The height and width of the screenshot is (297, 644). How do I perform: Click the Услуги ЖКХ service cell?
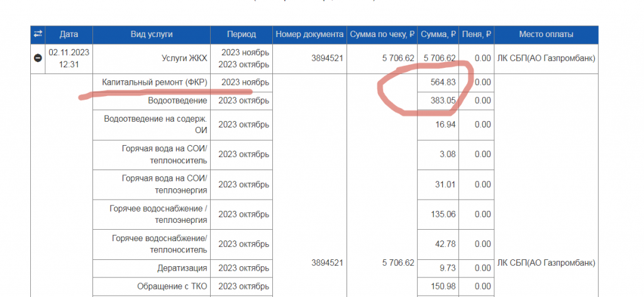coord(180,58)
